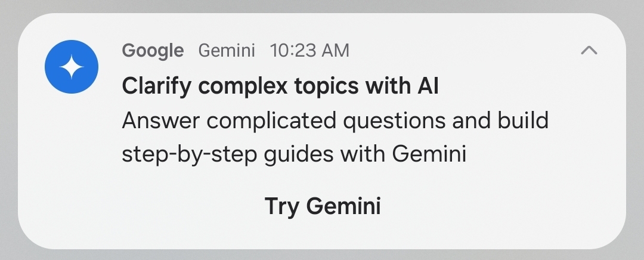Open the "Clarify complex topics with AI" title

[280, 86]
